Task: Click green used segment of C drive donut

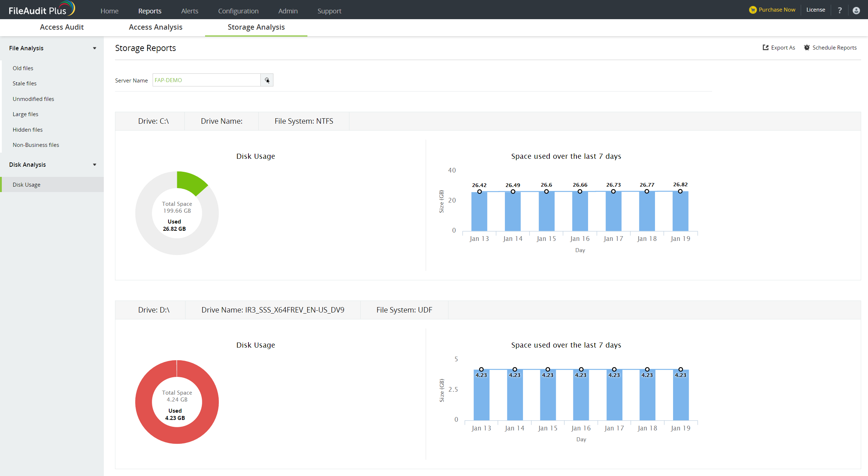Action: pos(191,182)
